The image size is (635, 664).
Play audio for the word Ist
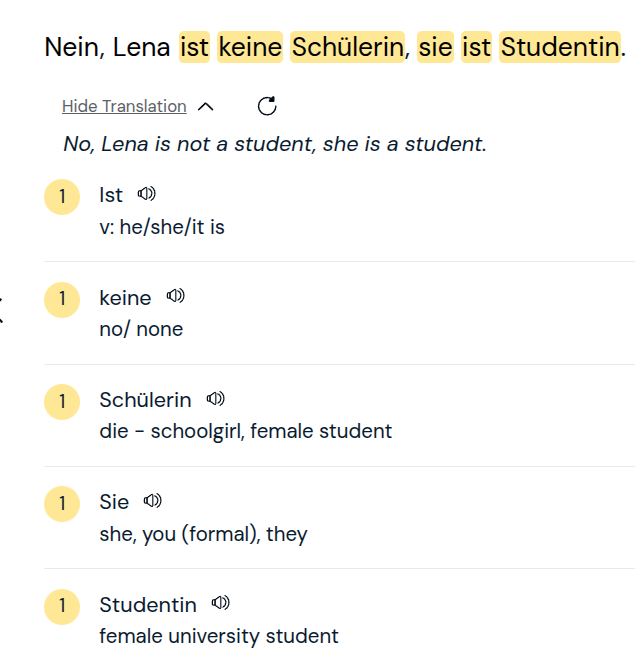click(147, 194)
